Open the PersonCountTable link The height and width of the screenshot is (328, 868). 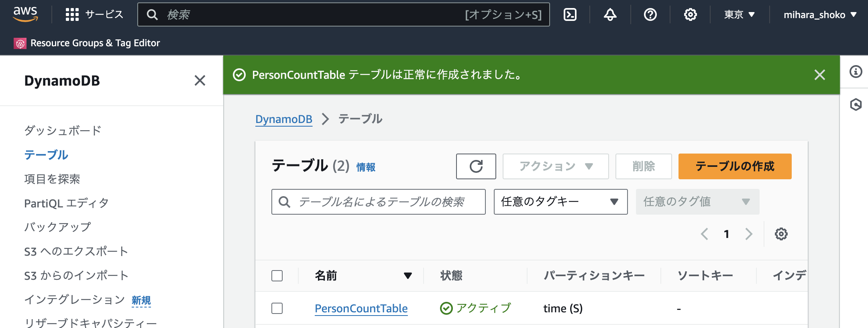pos(361,308)
